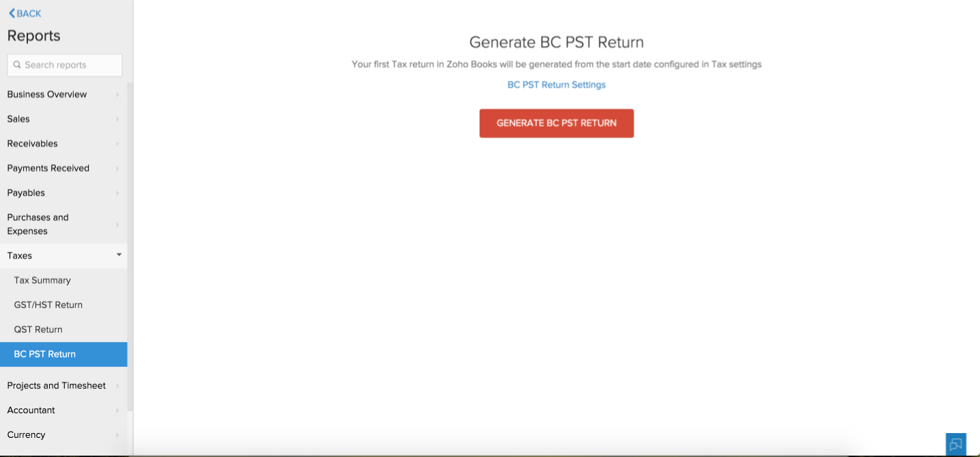Expand the Receivables section
980x457 pixels.
pos(63,143)
